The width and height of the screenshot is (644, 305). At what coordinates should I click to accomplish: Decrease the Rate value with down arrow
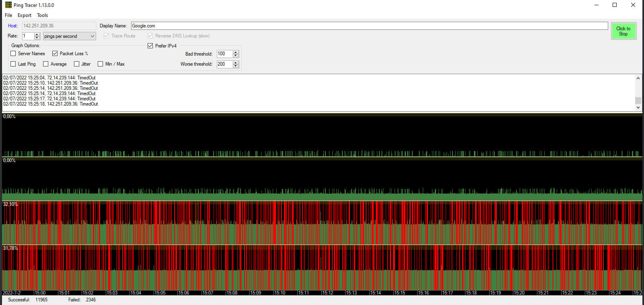(37, 38)
